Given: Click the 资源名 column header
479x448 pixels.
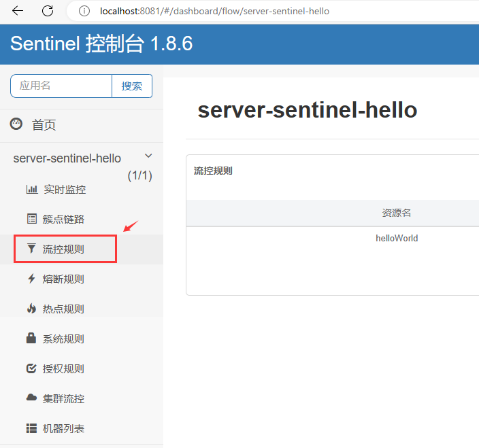Looking at the screenshot, I should click(x=396, y=213).
